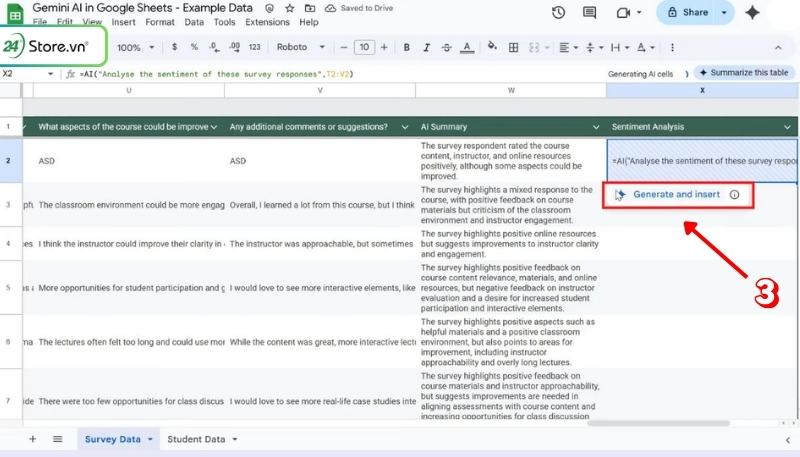Open the Data menu

pos(194,22)
